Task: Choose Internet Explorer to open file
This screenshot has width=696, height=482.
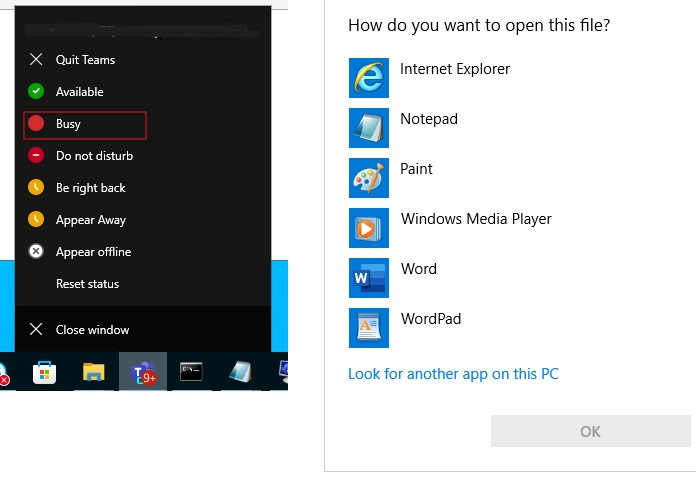Action: pos(455,69)
